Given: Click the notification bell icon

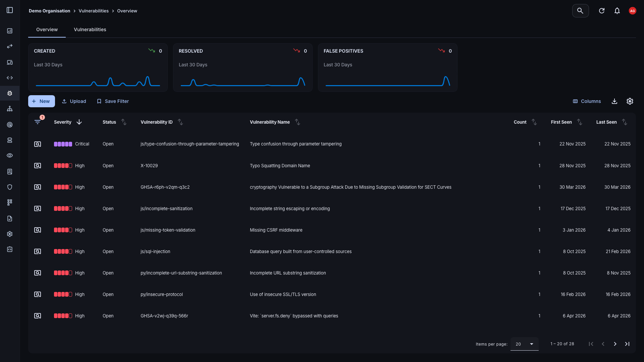Looking at the screenshot, I should [x=617, y=10].
